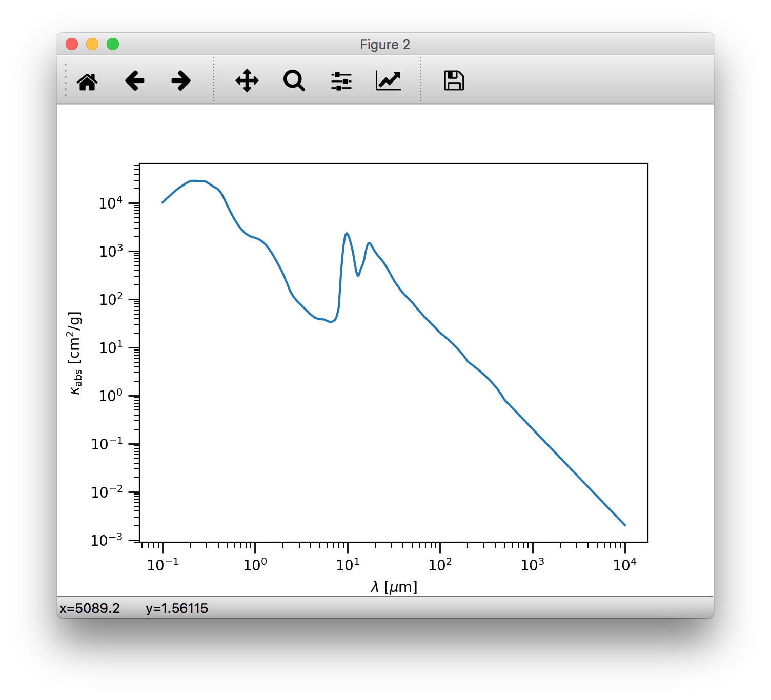Image resolution: width=771 pixels, height=700 pixels.
Task: Activate the Pan axes tool
Action: 247,81
